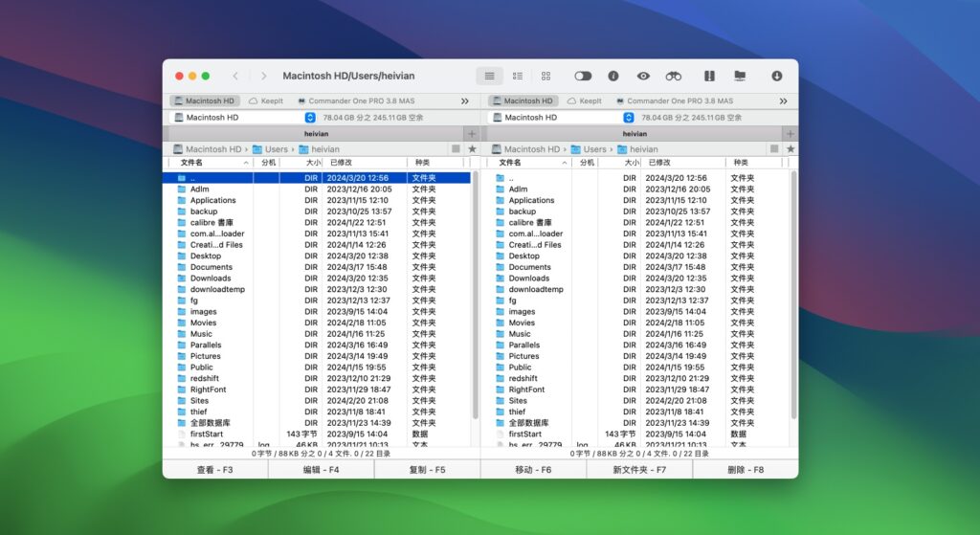
Task: Go forward with right chevron
Action: [x=264, y=76]
